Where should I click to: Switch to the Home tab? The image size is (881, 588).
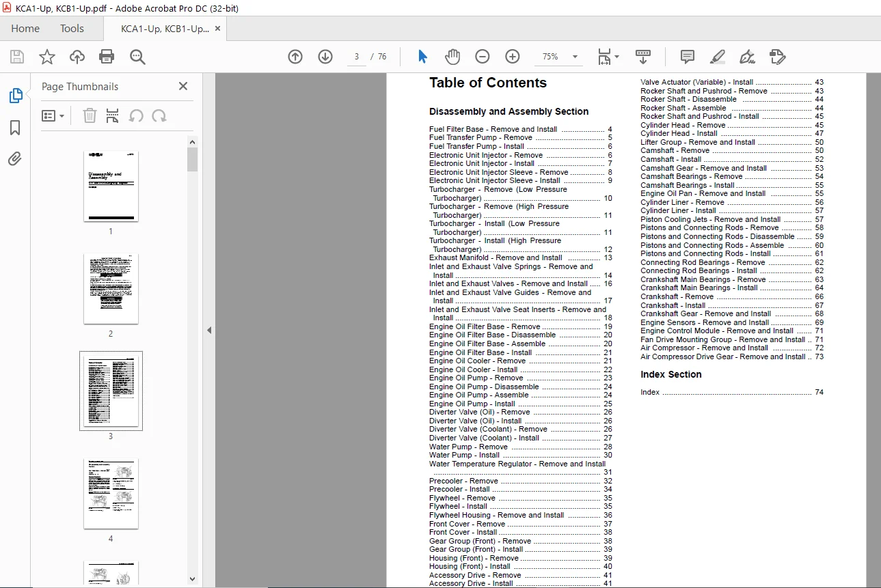[25, 29]
